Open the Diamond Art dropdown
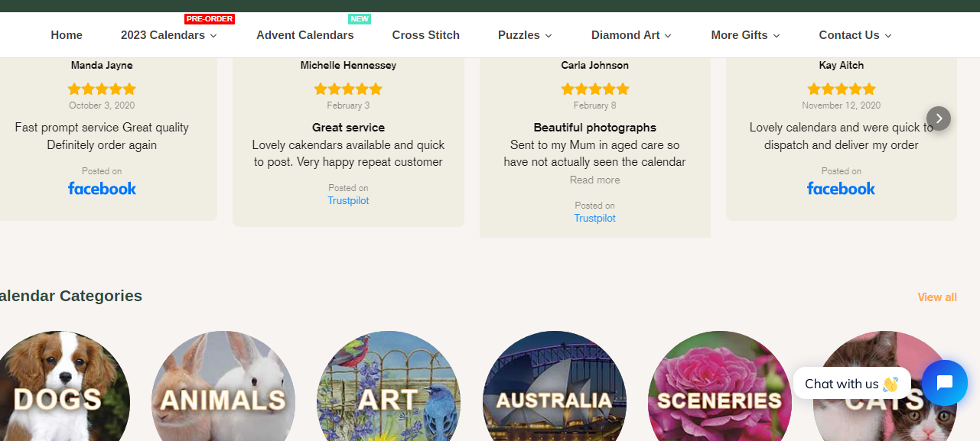Screen dimensions: 980x441 click(631, 35)
